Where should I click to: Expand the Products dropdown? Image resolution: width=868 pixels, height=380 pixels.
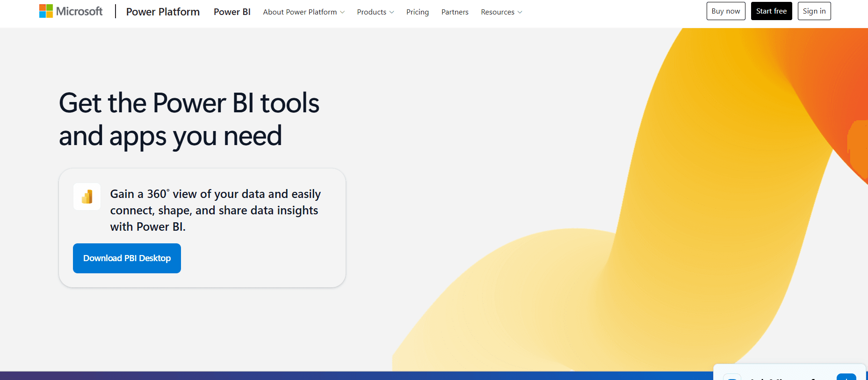tap(376, 12)
